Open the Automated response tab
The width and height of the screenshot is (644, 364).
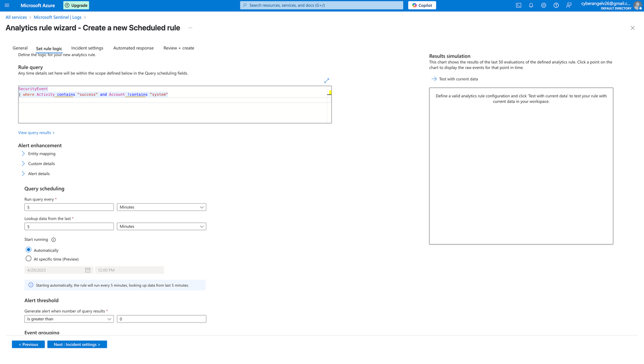(133, 48)
